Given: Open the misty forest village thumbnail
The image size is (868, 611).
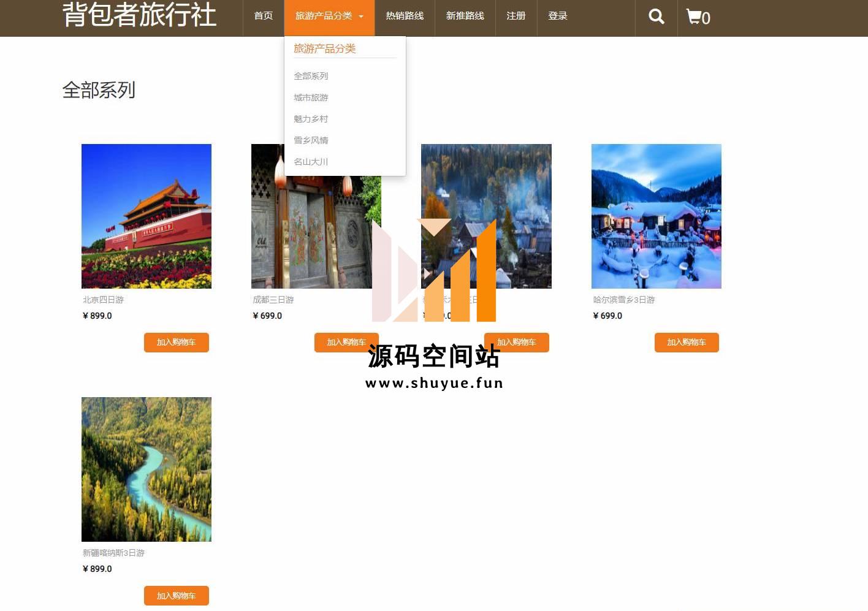Looking at the screenshot, I should [486, 216].
